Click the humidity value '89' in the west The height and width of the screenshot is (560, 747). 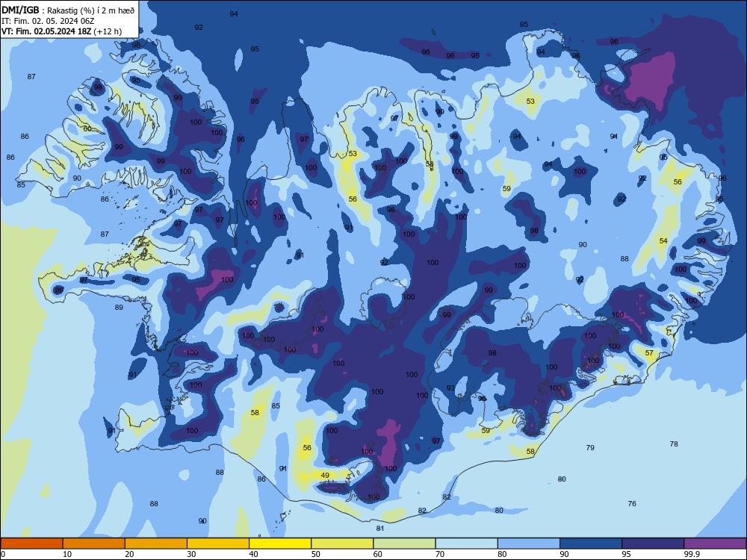click(119, 307)
